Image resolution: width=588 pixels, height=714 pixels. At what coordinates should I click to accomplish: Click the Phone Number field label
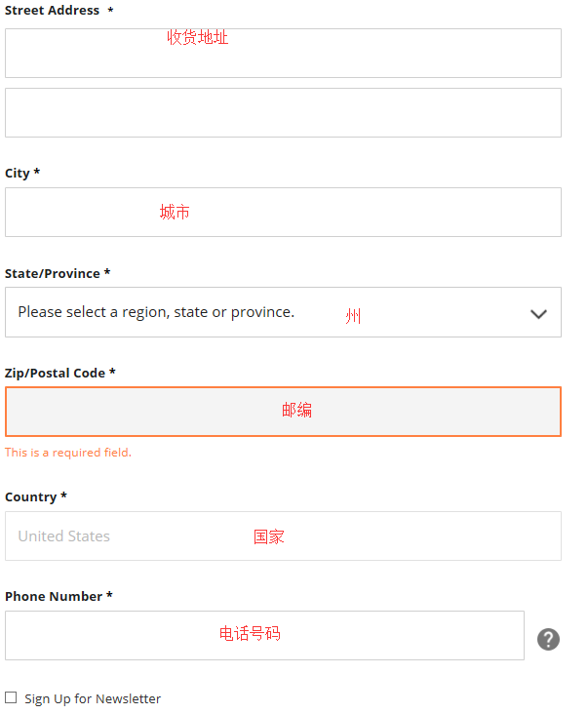54,596
